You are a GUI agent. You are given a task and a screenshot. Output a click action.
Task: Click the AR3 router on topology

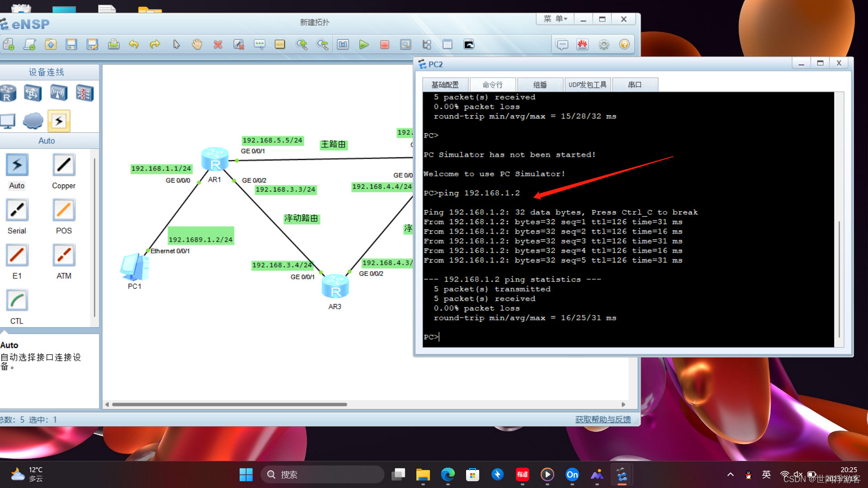click(x=335, y=286)
